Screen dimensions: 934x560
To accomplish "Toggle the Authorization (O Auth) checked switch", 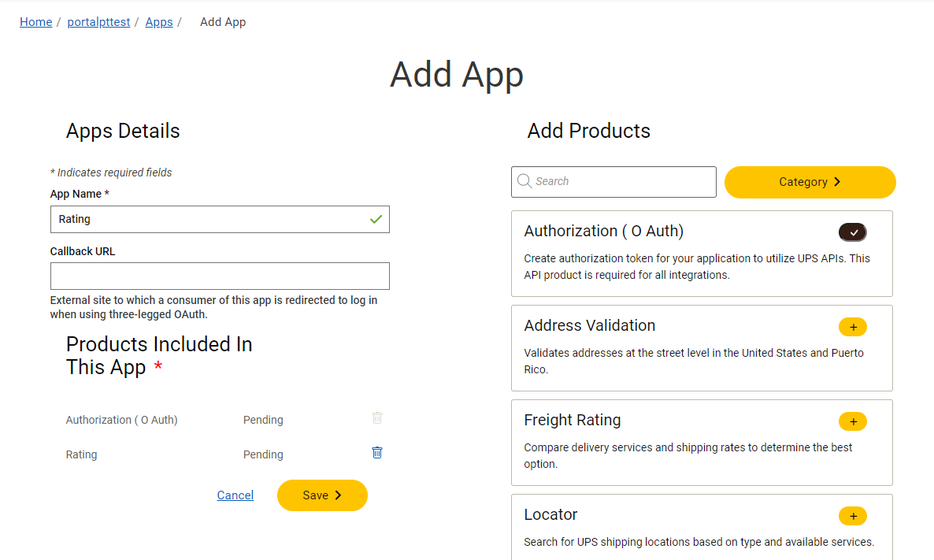I will point(852,232).
